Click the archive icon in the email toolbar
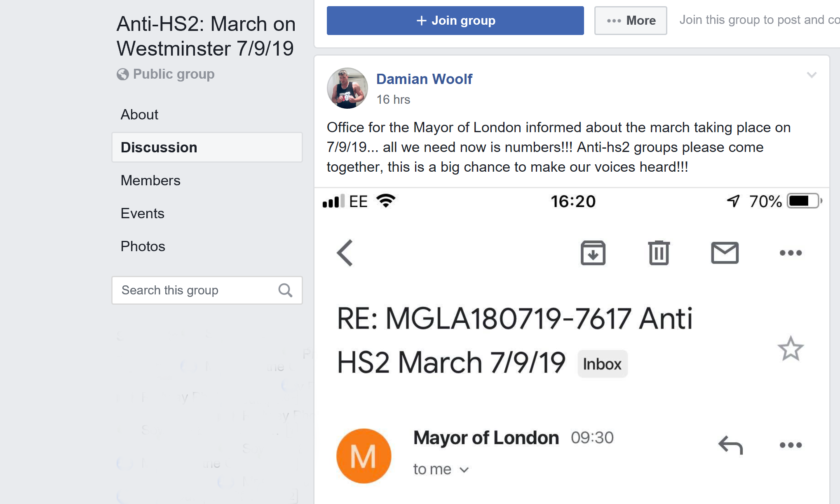Viewport: 840px width, 504px height. point(593,253)
